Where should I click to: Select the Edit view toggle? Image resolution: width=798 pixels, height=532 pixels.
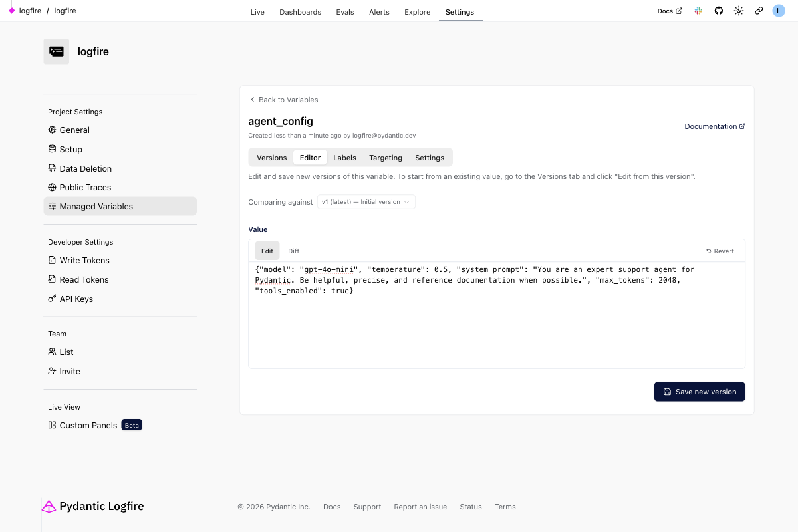point(267,251)
